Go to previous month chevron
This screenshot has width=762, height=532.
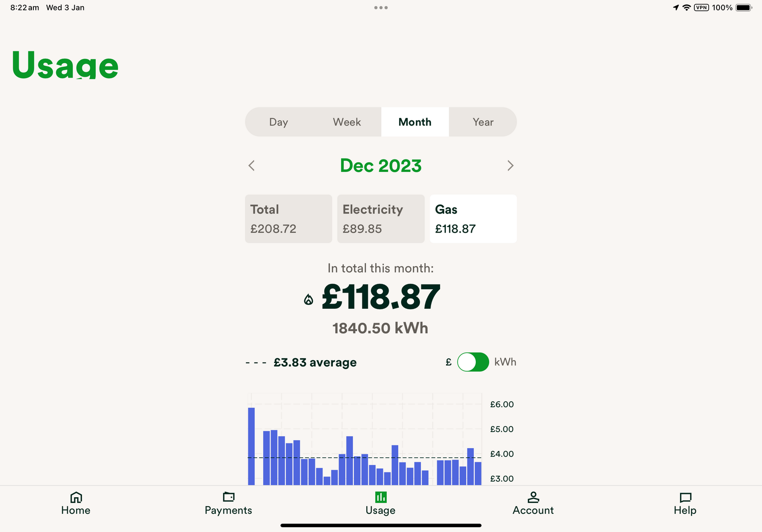click(x=251, y=166)
